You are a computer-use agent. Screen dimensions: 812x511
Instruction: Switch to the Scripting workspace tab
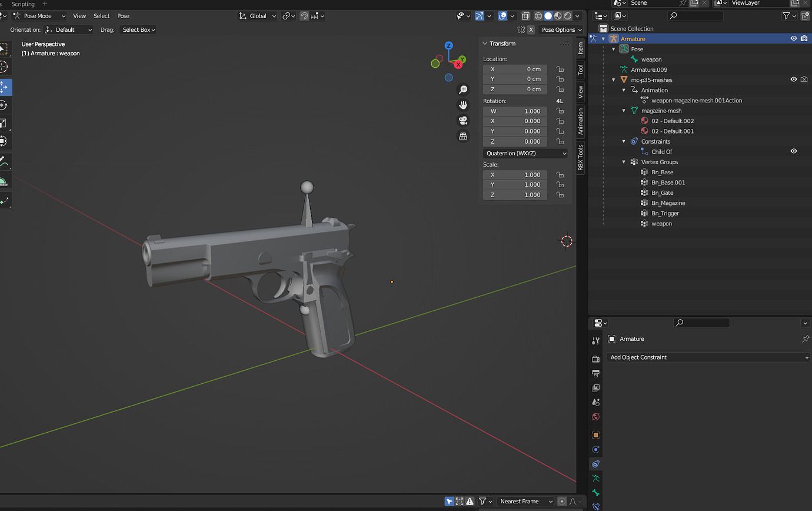tap(24, 4)
